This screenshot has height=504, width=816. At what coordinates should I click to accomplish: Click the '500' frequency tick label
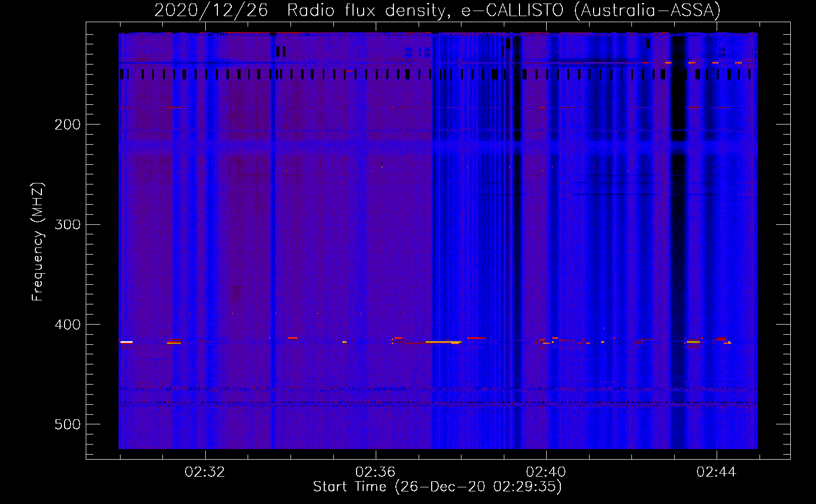click(x=68, y=424)
